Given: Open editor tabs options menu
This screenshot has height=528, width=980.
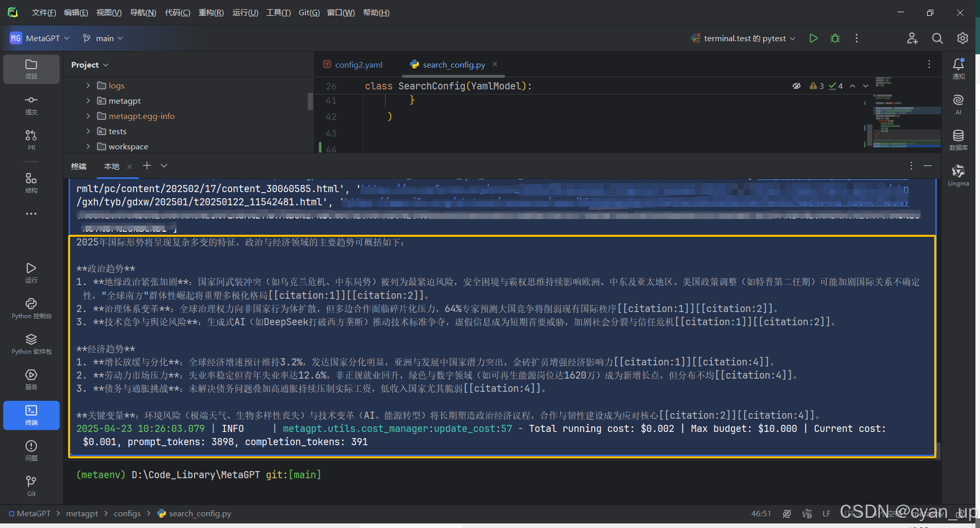Looking at the screenshot, I should pos(929,64).
